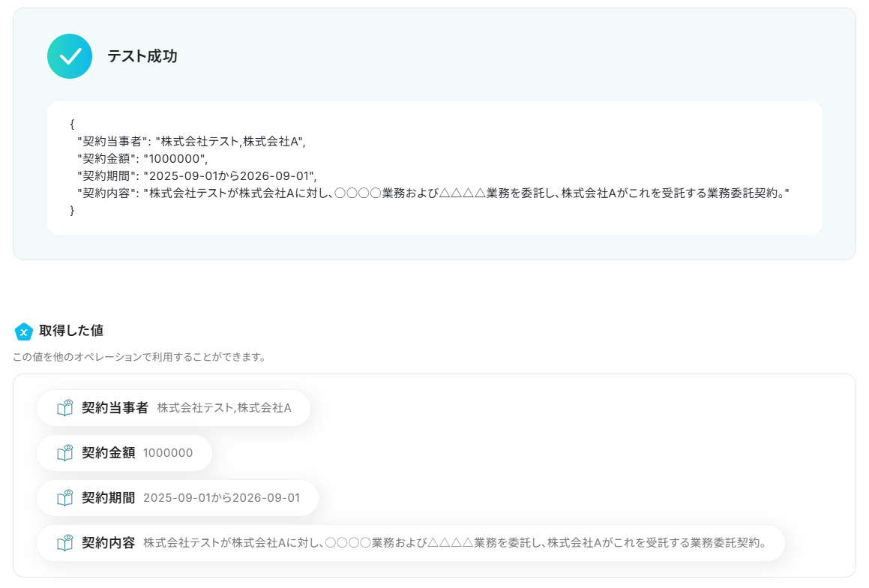This screenshot has height=588, width=869.
Task: Click the book icon next to 契約内容
Action: point(64,542)
